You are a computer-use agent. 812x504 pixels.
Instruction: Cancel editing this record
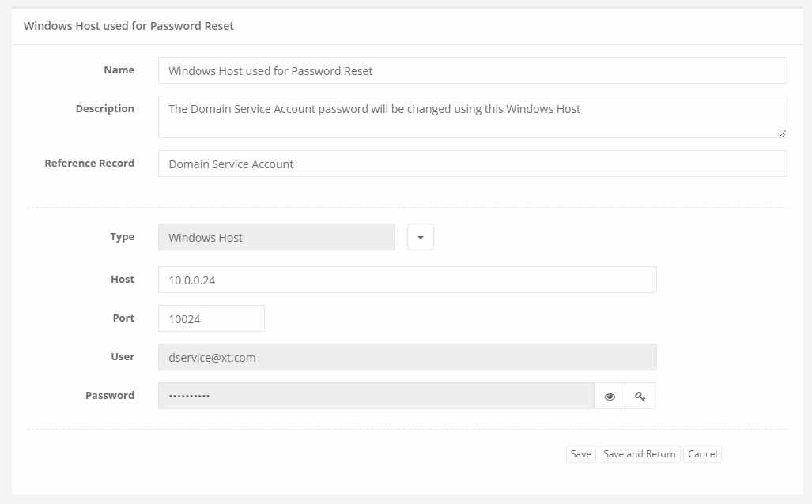click(x=702, y=454)
